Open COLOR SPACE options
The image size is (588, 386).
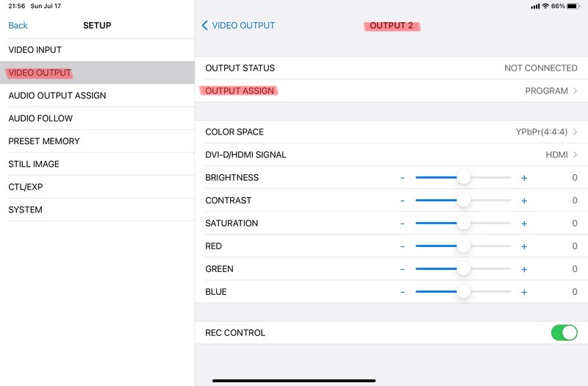[x=391, y=132]
